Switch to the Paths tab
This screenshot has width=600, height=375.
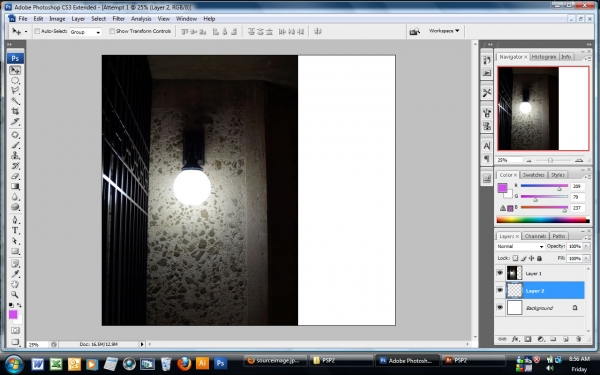[559, 236]
